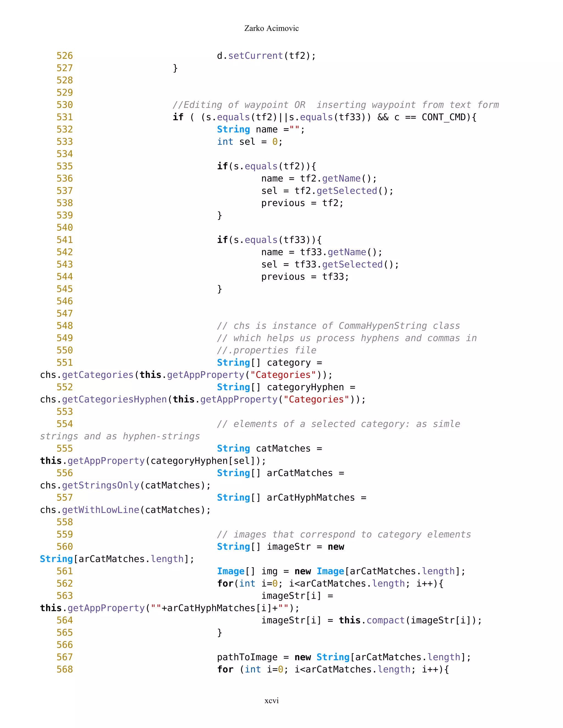
Task: Click name = tf2.getName(); statement
Action: (x=319, y=178)
